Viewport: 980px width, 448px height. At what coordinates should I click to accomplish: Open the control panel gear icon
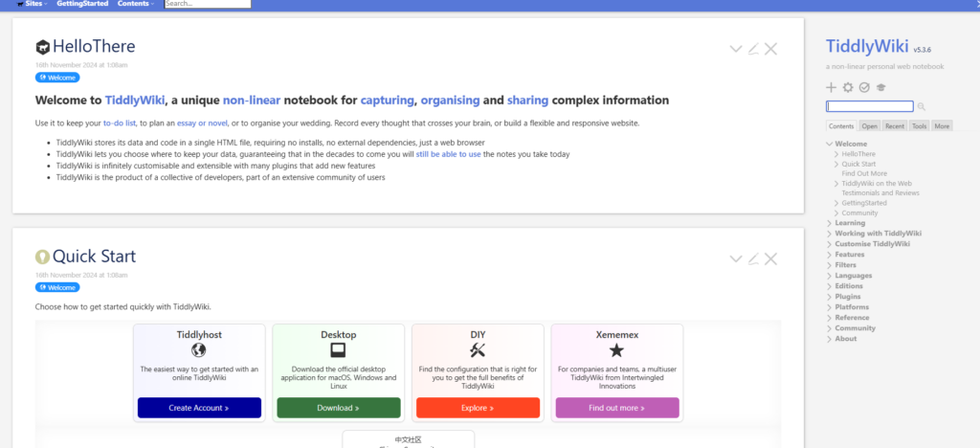847,87
